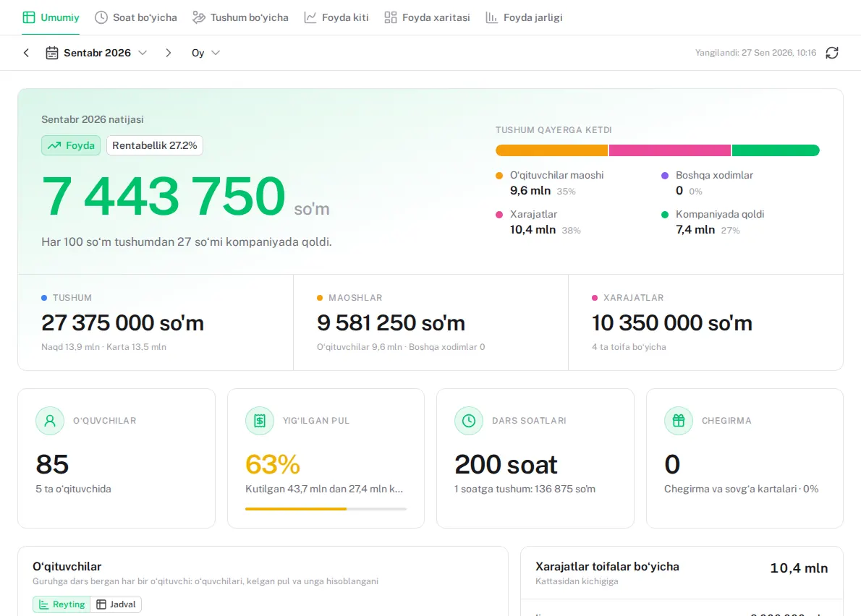Open the Sentabr 2026 date picker
Viewport: 861px width, 616px height.
(x=97, y=53)
